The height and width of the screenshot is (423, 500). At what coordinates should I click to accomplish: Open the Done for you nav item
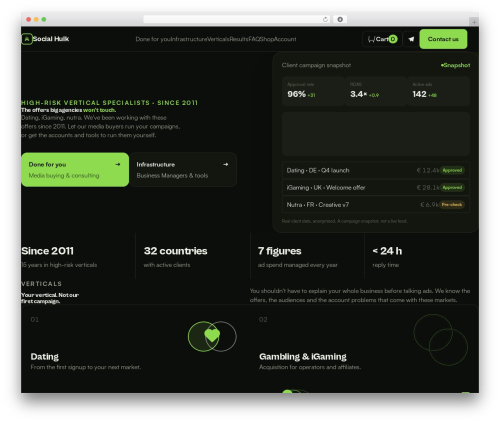click(153, 39)
